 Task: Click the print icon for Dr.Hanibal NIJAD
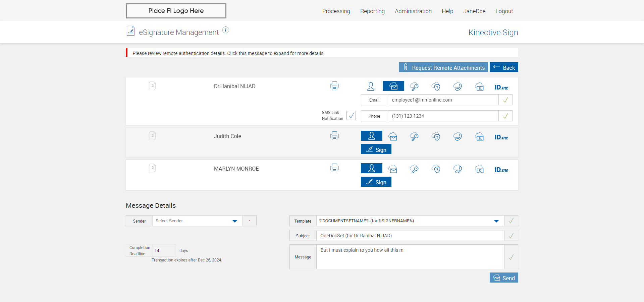(334, 86)
